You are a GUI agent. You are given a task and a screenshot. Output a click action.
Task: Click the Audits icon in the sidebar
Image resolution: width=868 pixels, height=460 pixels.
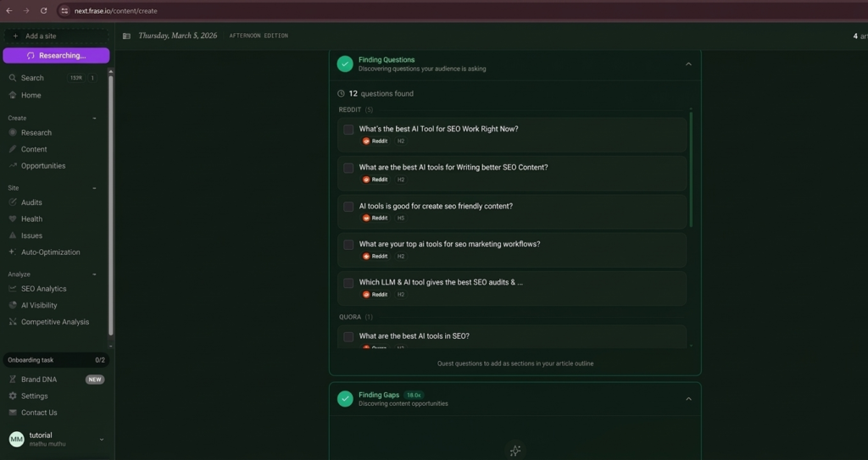(x=13, y=202)
